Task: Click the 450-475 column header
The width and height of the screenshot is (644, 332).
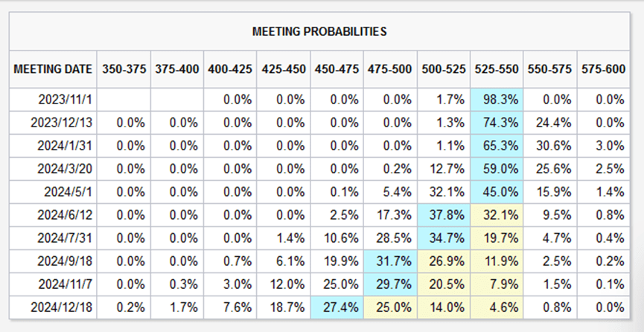Action: tap(337, 69)
